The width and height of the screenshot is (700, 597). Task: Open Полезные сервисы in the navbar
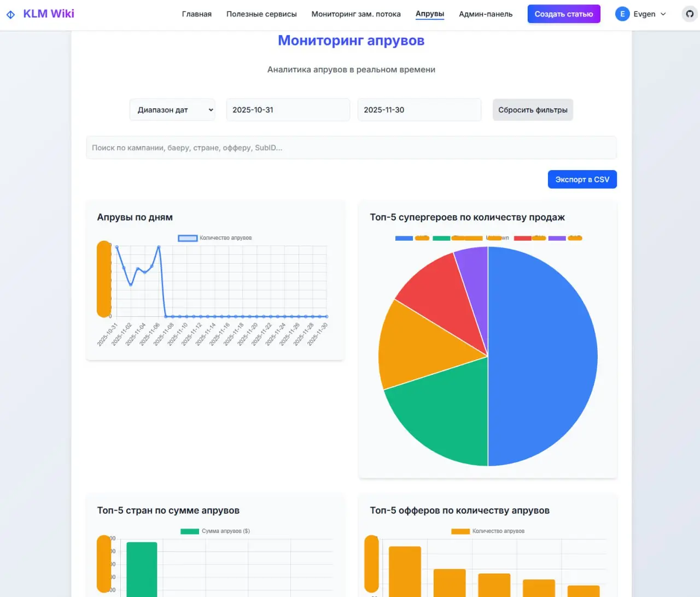(261, 14)
